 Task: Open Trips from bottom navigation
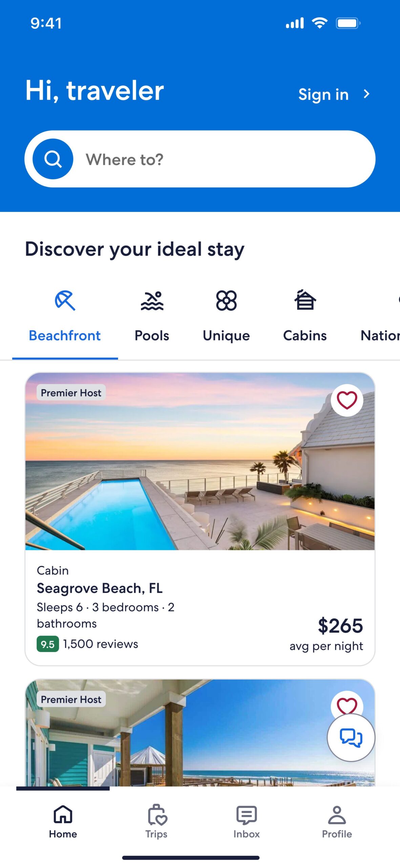click(156, 821)
